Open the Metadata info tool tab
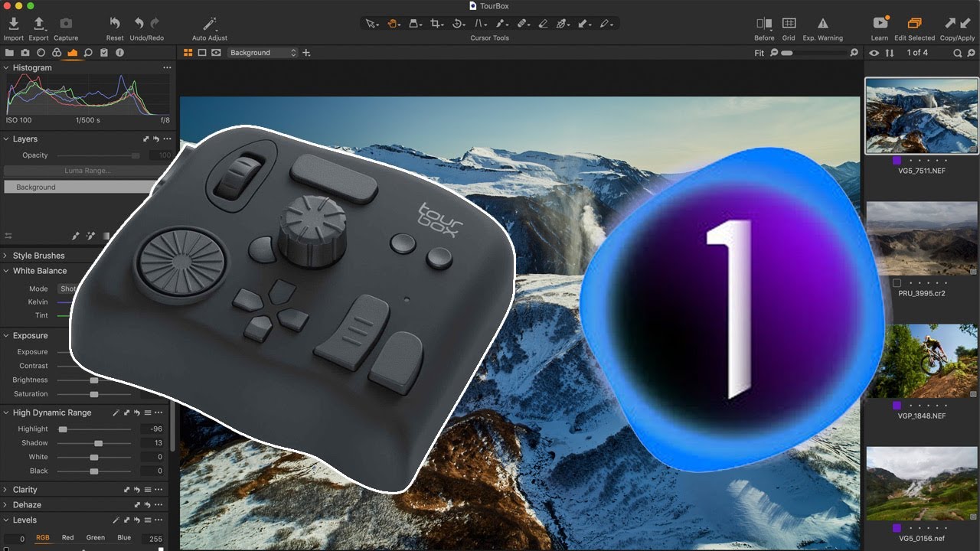Image resolution: width=980 pixels, height=551 pixels. 119,53
